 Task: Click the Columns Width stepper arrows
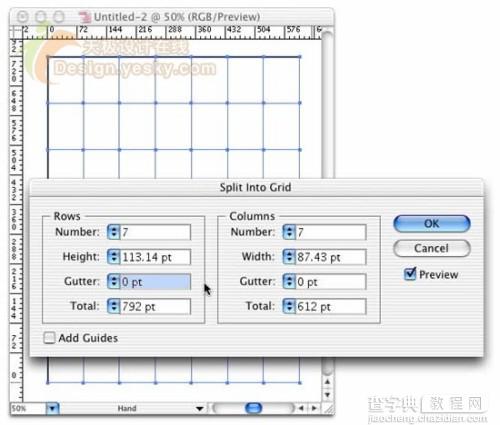coord(289,257)
